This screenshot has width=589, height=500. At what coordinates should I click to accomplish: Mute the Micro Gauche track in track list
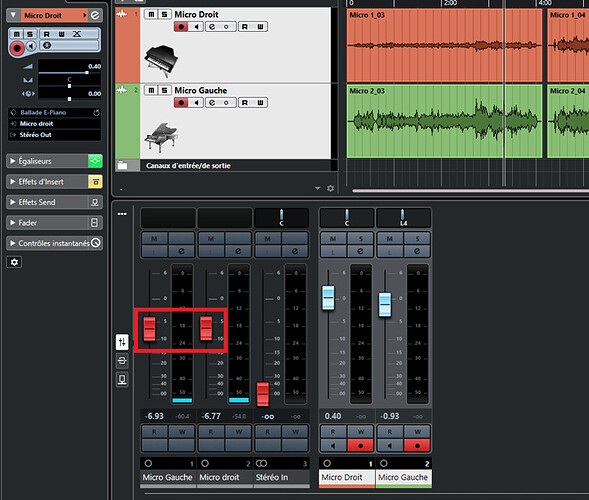coord(151,90)
